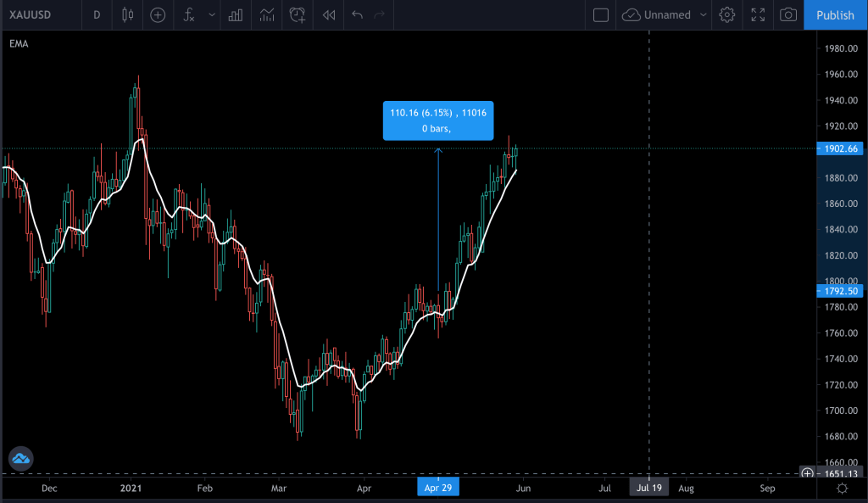
Task: Click the Publish button
Action: [x=835, y=14]
